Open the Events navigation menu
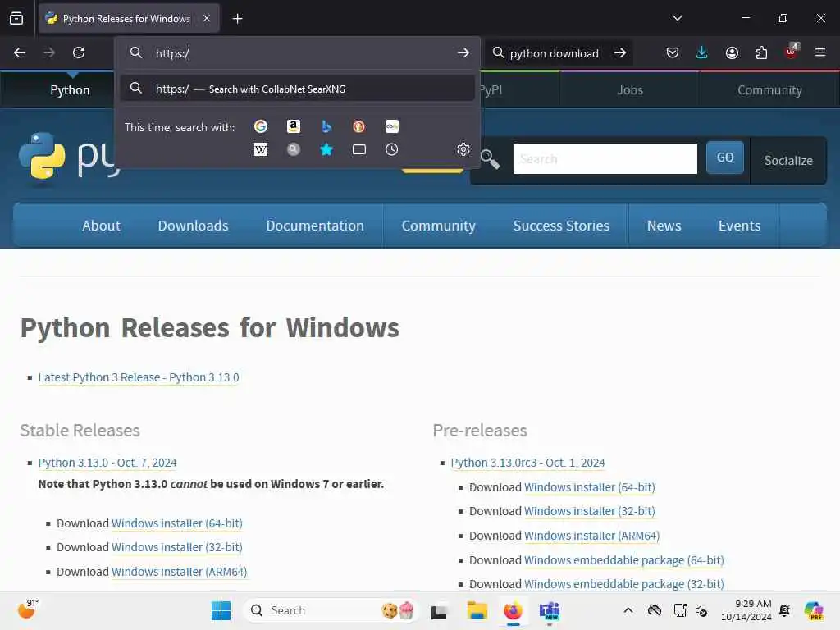The image size is (840, 630). click(x=739, y=226)
